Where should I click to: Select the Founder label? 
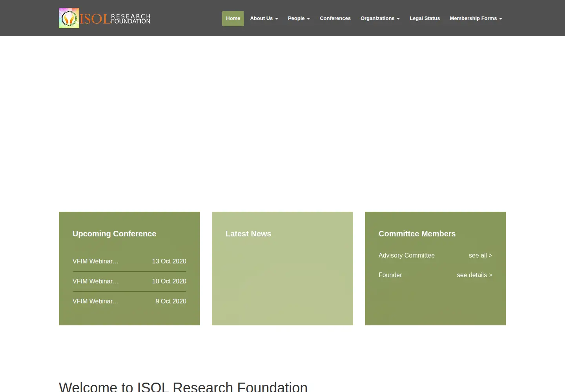pos(390,275)
